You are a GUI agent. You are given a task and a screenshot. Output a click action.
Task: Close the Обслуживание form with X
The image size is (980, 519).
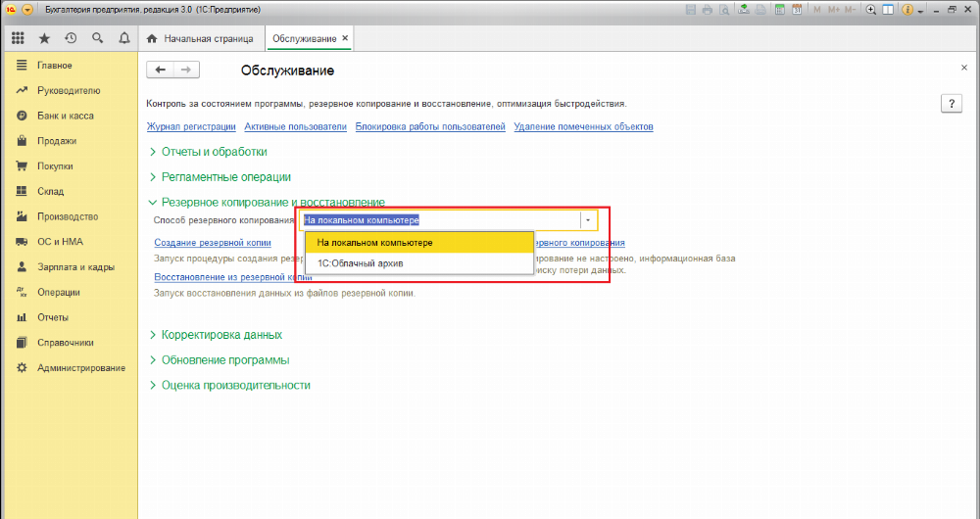[963, 68]
